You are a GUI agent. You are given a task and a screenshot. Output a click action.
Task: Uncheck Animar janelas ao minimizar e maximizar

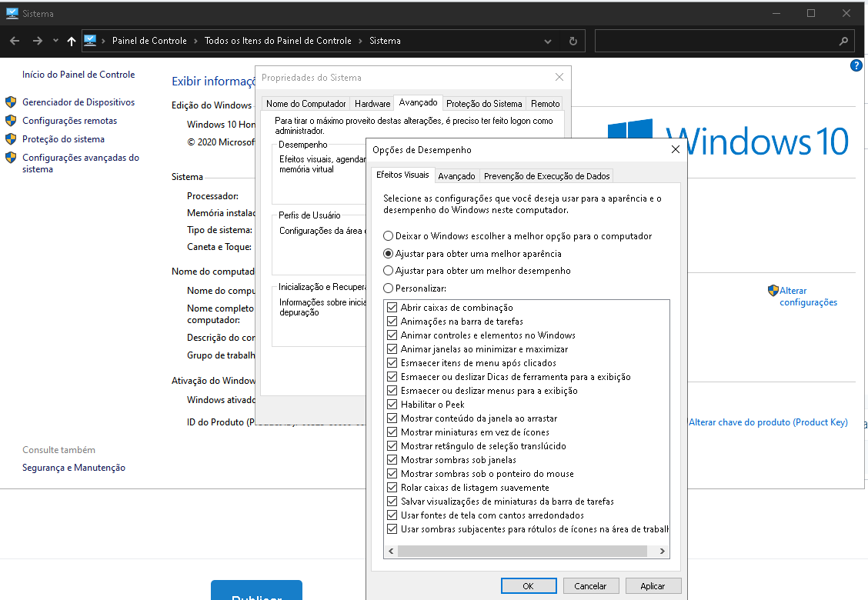392,348
